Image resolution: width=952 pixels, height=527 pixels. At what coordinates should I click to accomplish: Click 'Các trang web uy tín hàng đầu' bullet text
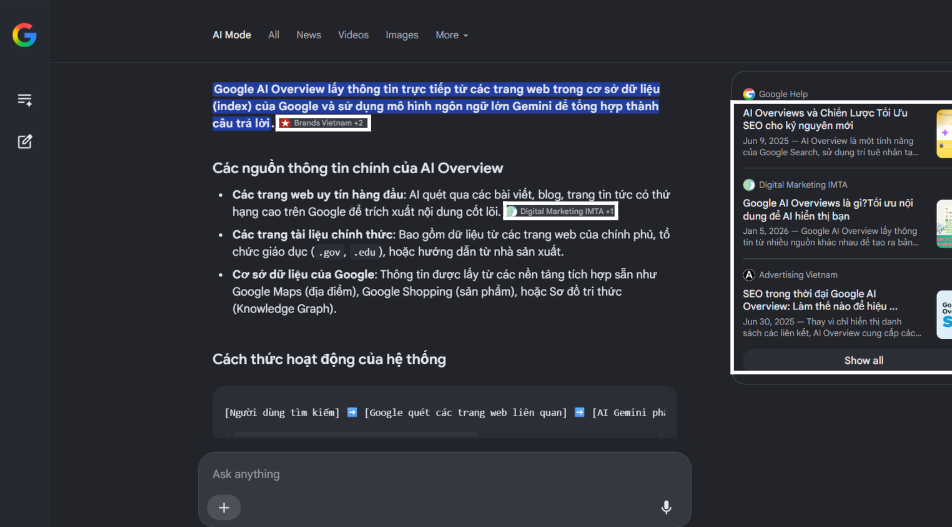(318, 195)
